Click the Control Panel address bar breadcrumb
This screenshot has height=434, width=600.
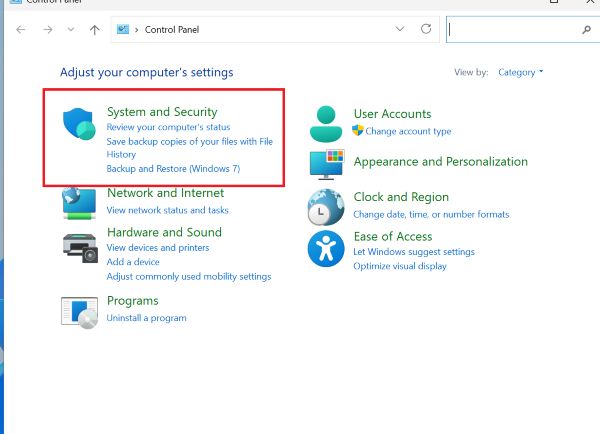pyautogui.click(x=174, y=30)
